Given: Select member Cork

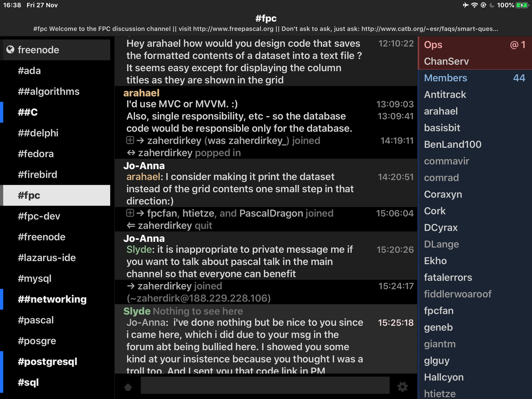Looking at the screenshot, I should click(x=475, y=211).
